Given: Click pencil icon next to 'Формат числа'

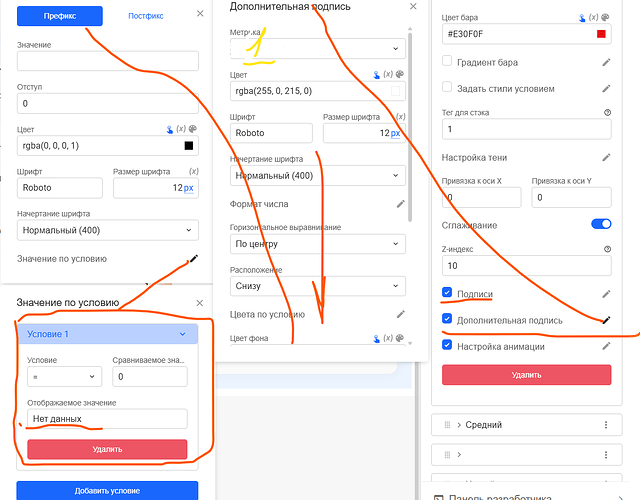Looking at the screenshot, I should point(400,204).
